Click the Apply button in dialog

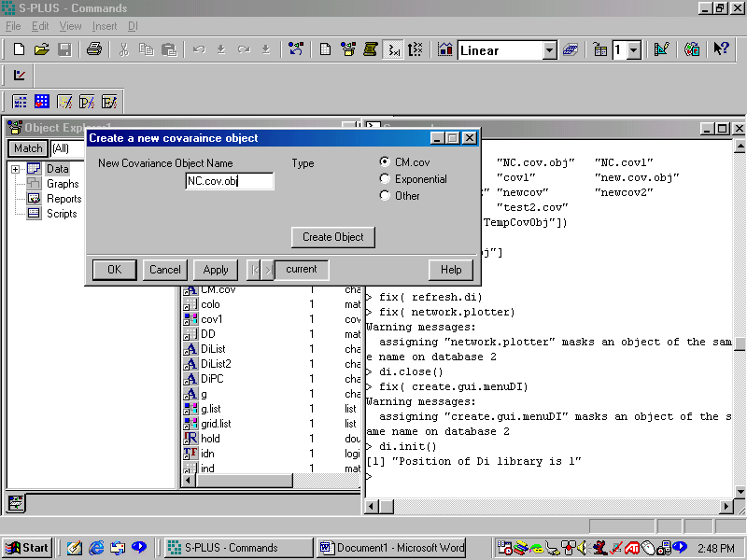pyautogui.click(x=216, y=270)
